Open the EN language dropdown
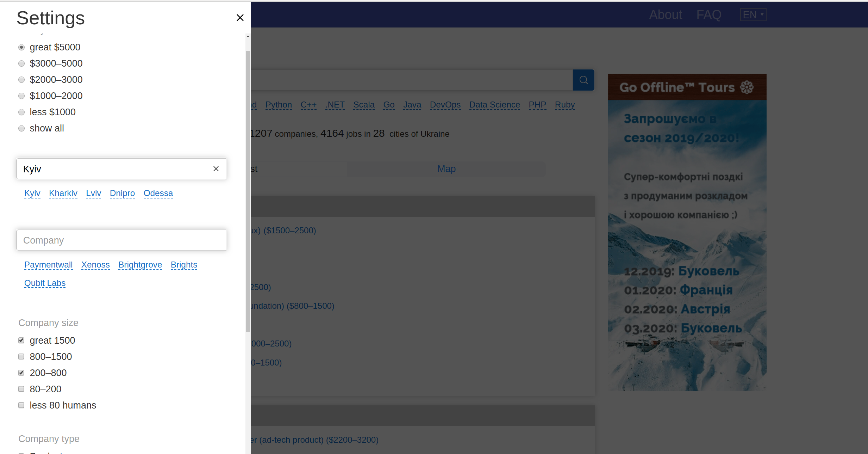This screenshot has height=454, width=868. point(753,14)
